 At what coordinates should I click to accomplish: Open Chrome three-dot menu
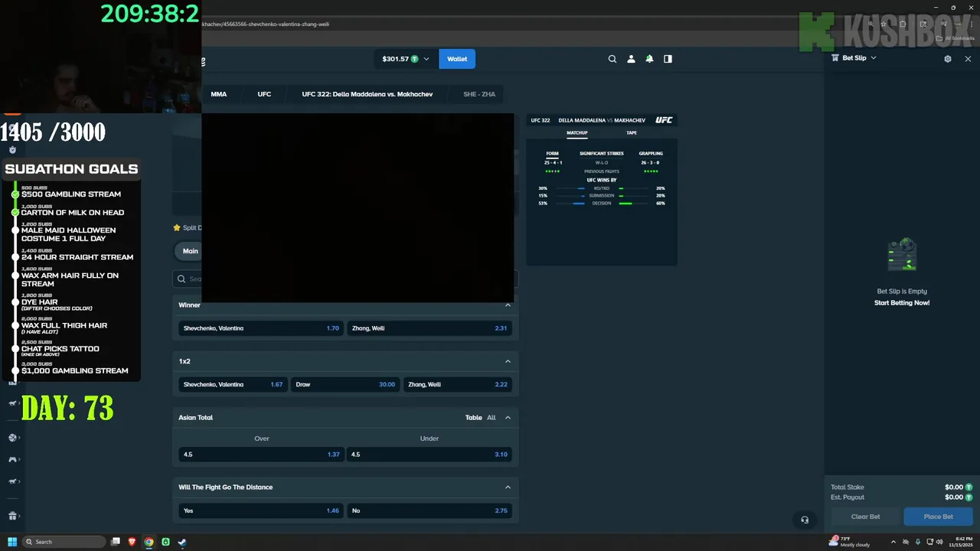pyautogui.click(x=972, y=24)
